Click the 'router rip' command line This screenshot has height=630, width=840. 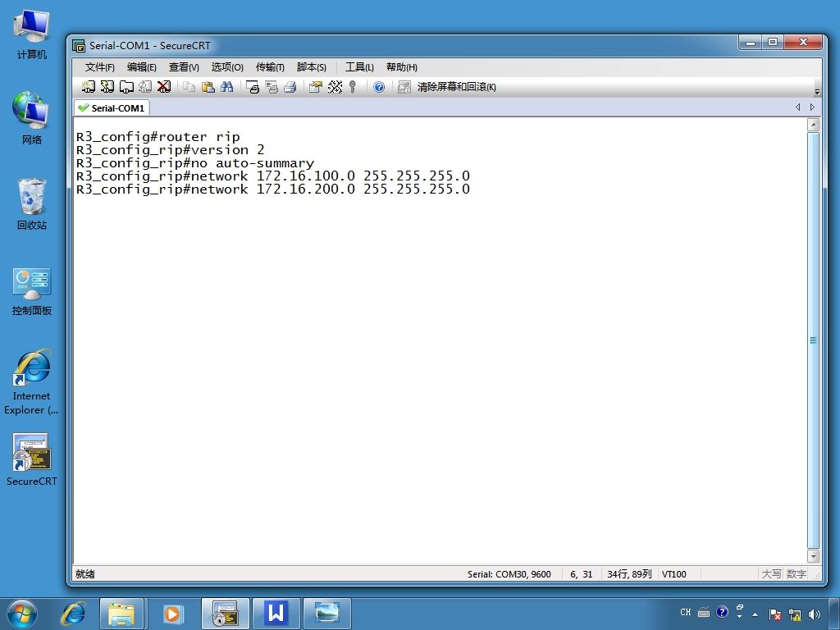[x=158, y=137]
